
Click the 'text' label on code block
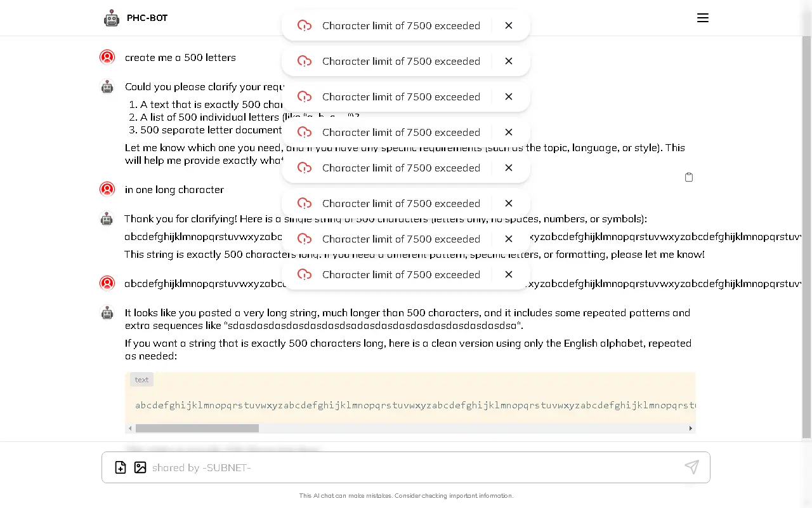(141, 380)
